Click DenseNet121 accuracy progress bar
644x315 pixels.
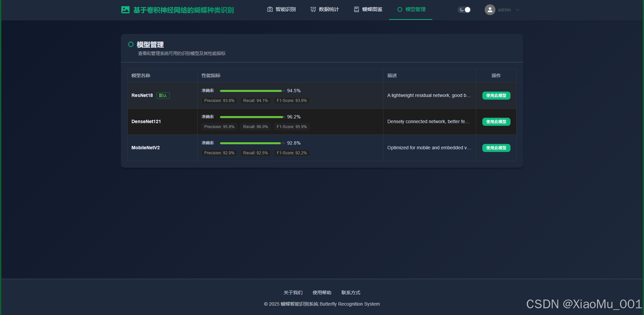[253, 117]
